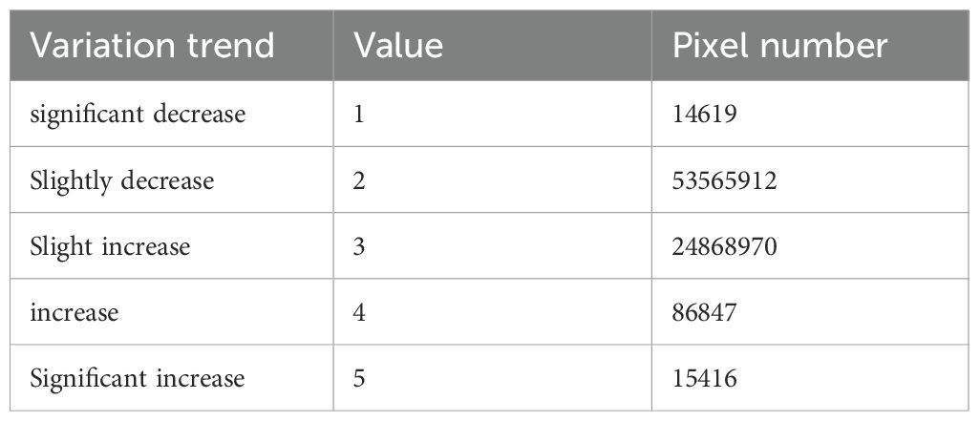This screenshot has height=421, width=980.
Task: Select pixel number 15416
Action: pos(704,379)
